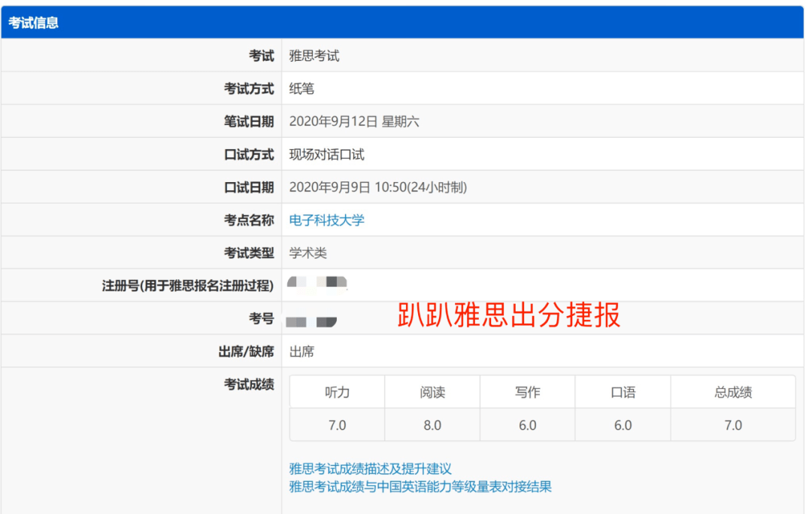Viewport: 812px width, 514px height.
Task: Click the reading score 8.0 cell
Action: click(432, 425)
